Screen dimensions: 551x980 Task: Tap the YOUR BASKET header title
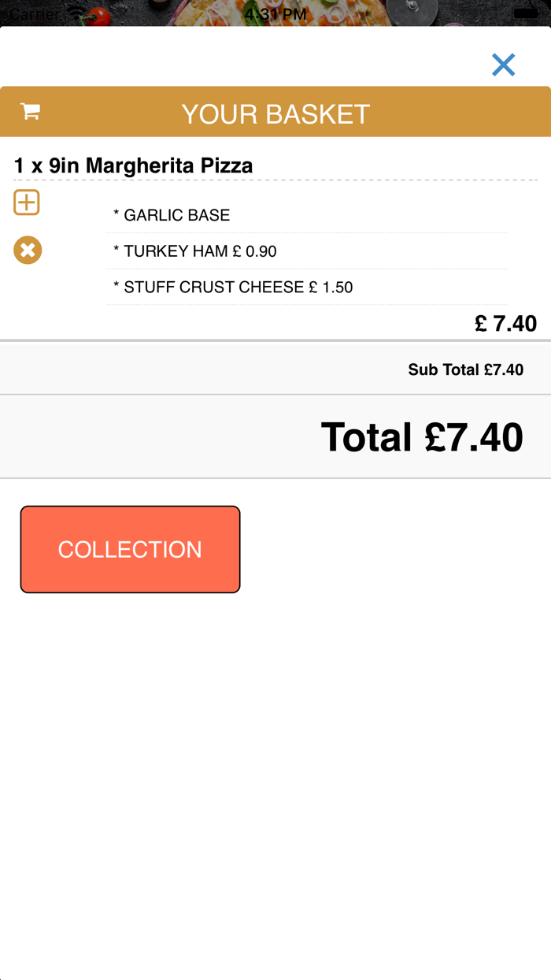point(275,114)
